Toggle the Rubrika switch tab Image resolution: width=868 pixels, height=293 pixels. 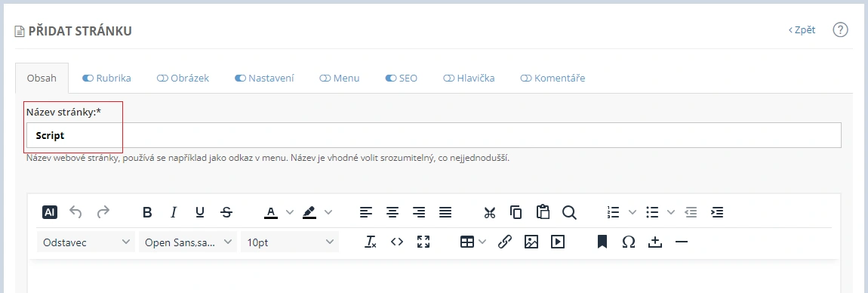click(107, 78)
